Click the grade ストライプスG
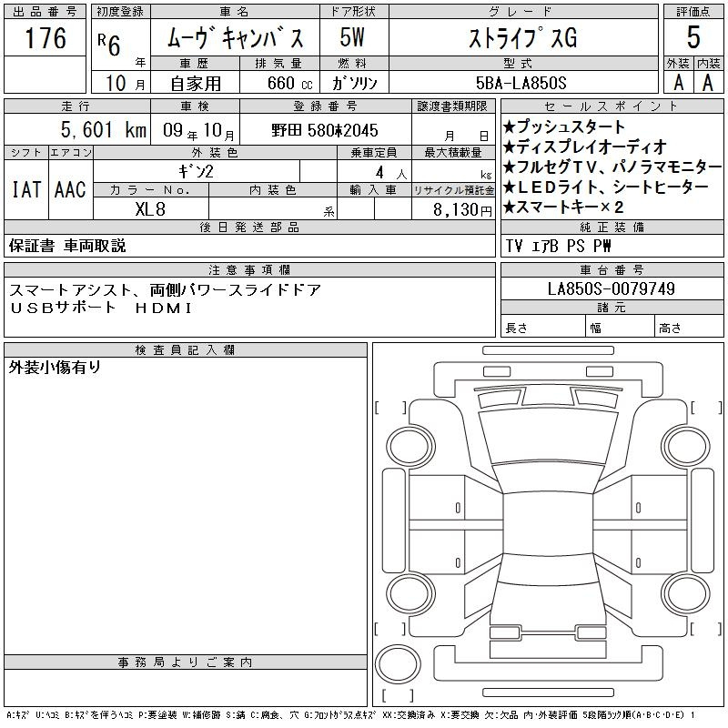Screen dimensions: 728x728 (x=522, y=38)
